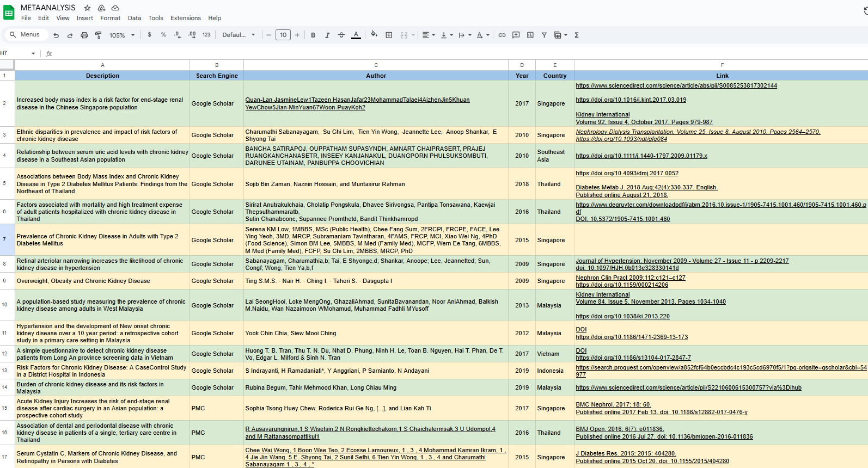The image size is (868, 468).
Task: Print the spreadsheet
Action: (x=84, y=35)
